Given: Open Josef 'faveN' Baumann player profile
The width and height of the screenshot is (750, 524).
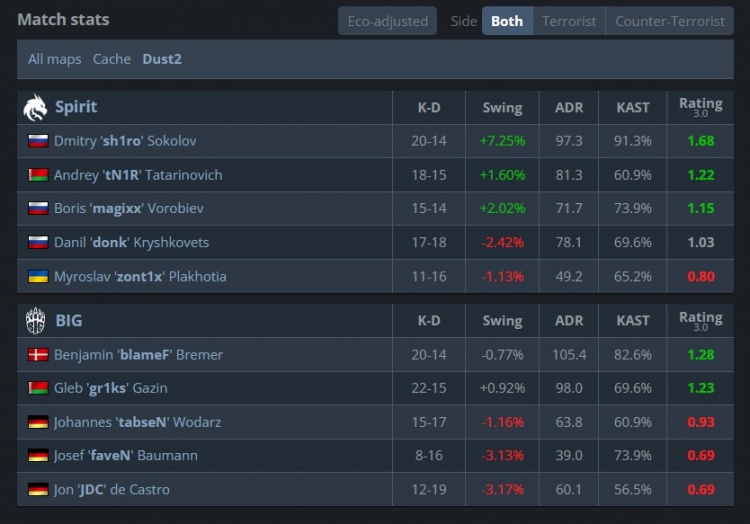Looking at the screenshot, I should tap(126, 456).
